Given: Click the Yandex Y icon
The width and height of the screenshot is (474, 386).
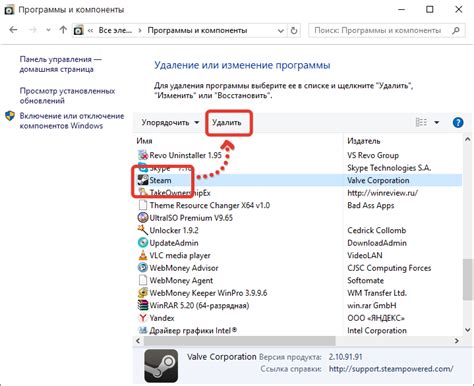Looking at the screenshot, I should [x=143, y=318].
